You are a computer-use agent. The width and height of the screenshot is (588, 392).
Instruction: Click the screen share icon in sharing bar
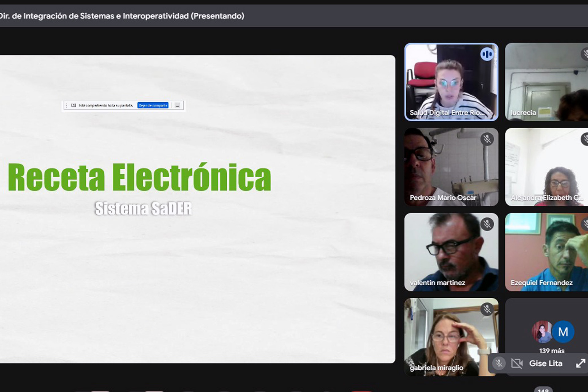pyautogui.click(x=73, y=105)
